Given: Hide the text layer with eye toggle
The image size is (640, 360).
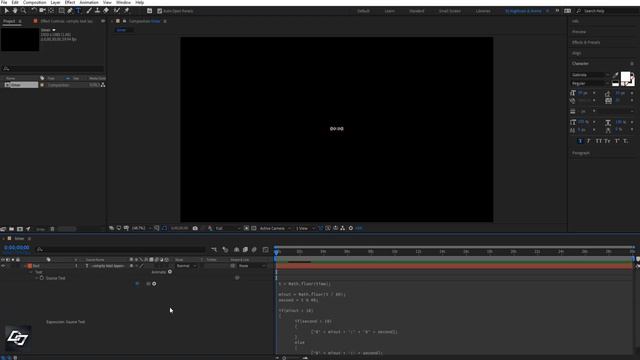Looking at the screenshot, I should pos(3,266).
